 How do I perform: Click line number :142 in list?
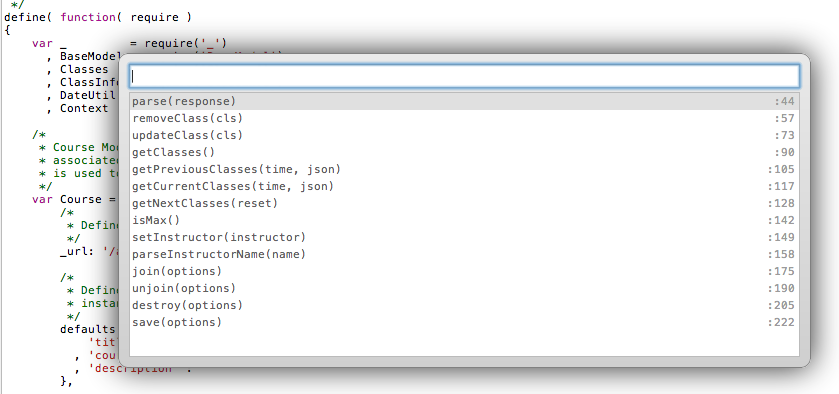(781, 221)
